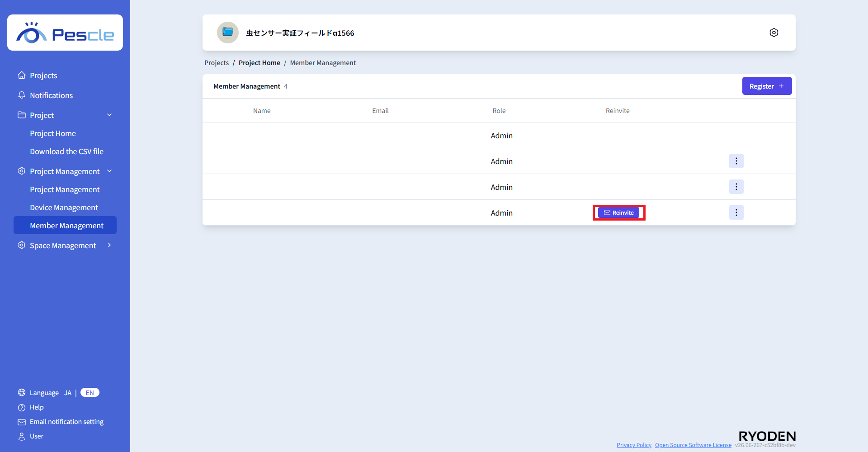Viewport: 868px width, 452px height.
Task: Click the Space Management gear icon
Action: (x=22, y=245)
